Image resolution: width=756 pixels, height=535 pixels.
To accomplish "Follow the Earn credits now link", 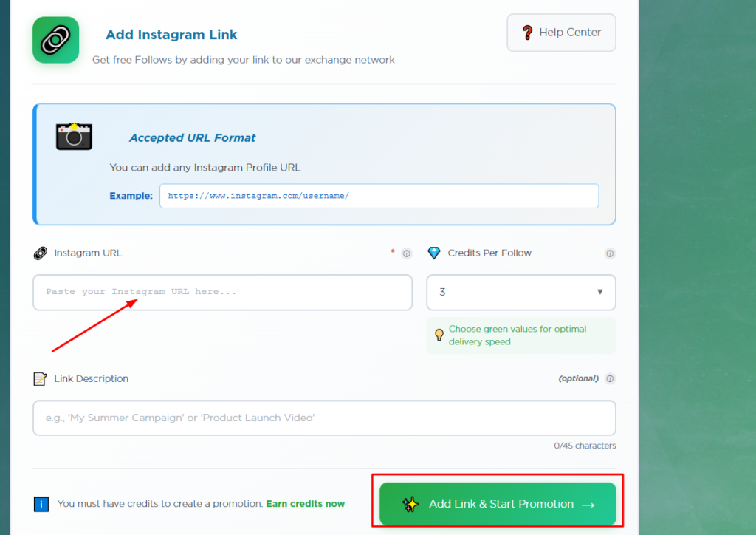I will point(305,503).
